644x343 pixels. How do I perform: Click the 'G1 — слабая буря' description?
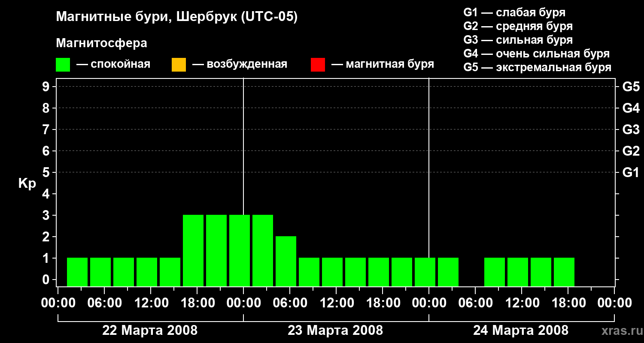[x=514, y=12]
